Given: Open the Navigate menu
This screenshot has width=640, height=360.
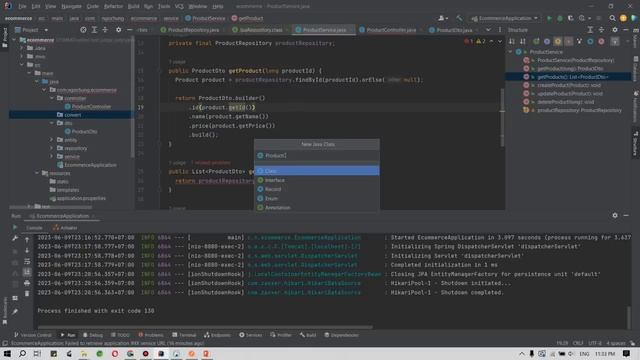Looking at the screenshot, I should 71,7.
